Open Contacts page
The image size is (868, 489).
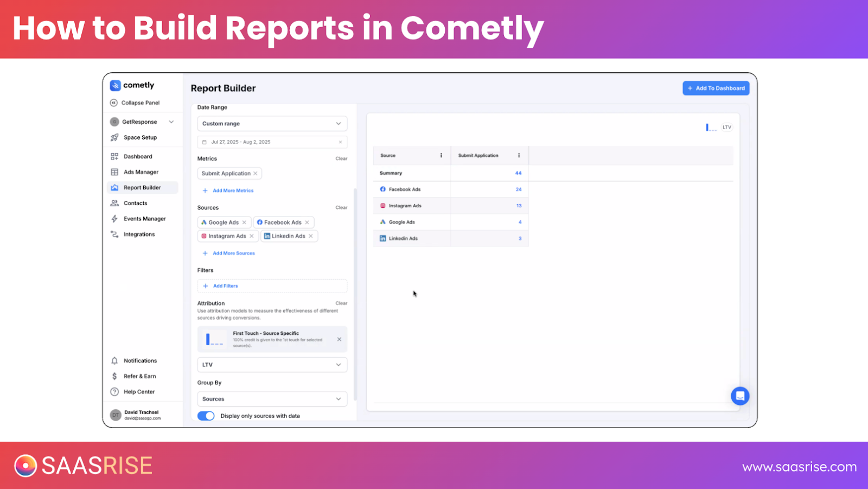[135, 203]
